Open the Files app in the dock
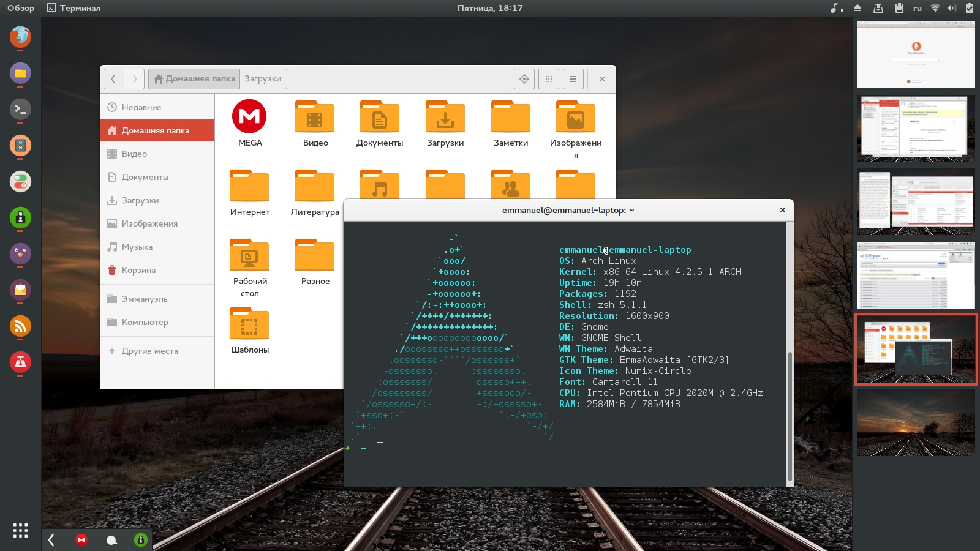The width and height of the screenshot is (980, 551). point(20,73)
